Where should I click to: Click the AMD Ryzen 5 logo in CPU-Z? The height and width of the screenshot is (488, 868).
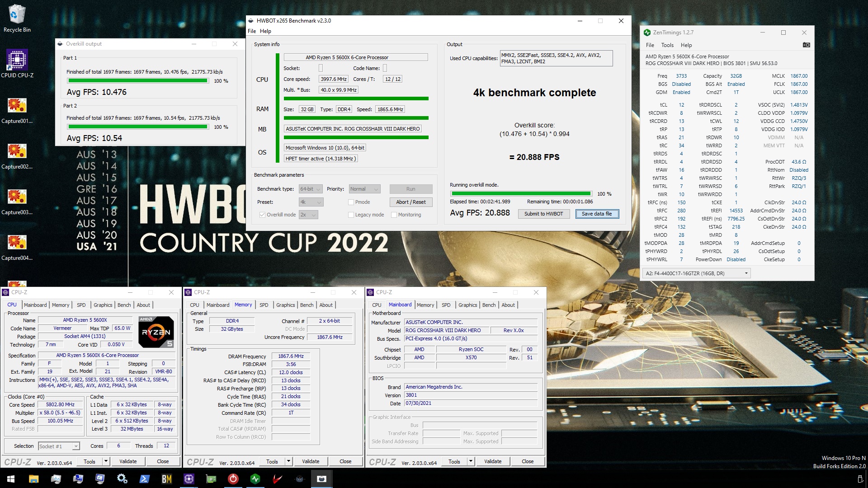click(x=156, y=332)
